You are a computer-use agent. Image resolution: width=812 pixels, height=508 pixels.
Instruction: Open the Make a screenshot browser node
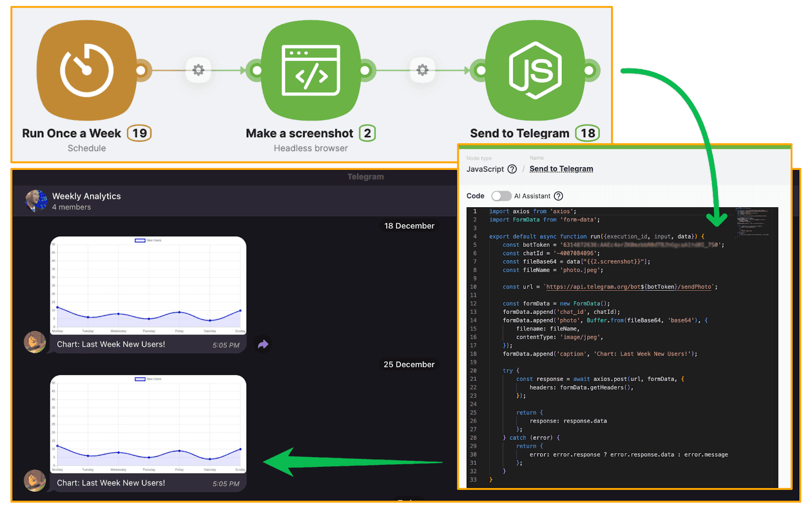click(x=311, y=71)
